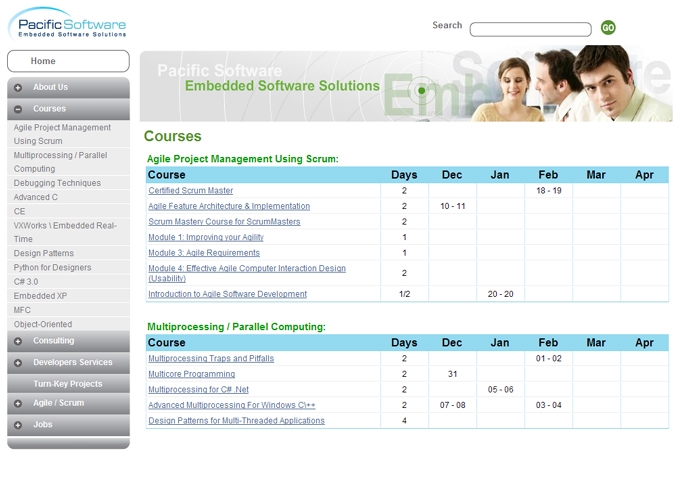Select Python for Designers in sidebar
Screen dimensions: 680x480
tap(68, 268)
